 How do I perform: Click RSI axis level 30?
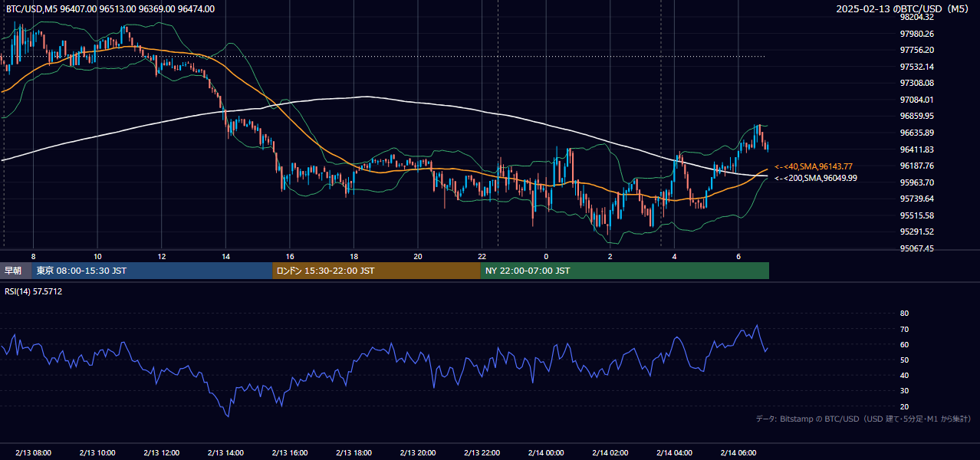pyautogui.click(x=904, y=391)
